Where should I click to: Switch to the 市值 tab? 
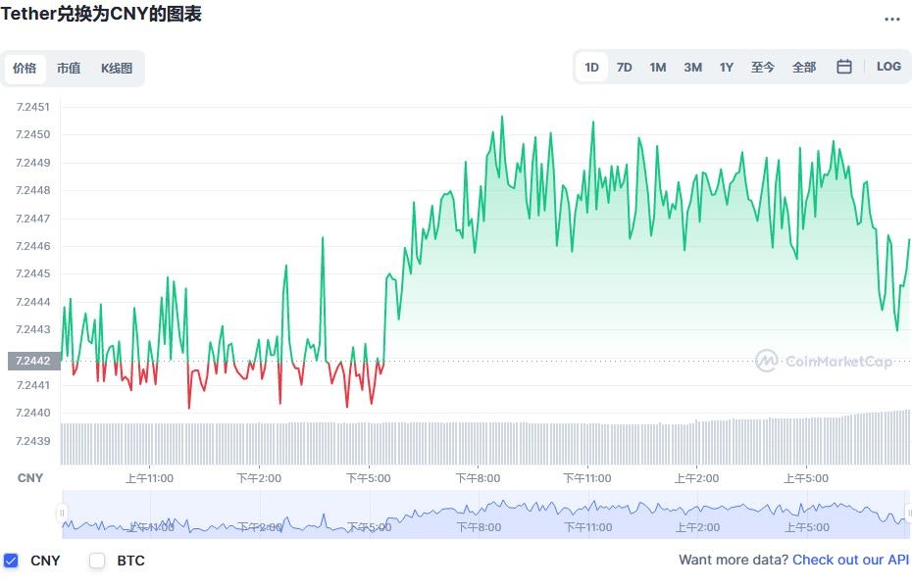tap(69, 69)
